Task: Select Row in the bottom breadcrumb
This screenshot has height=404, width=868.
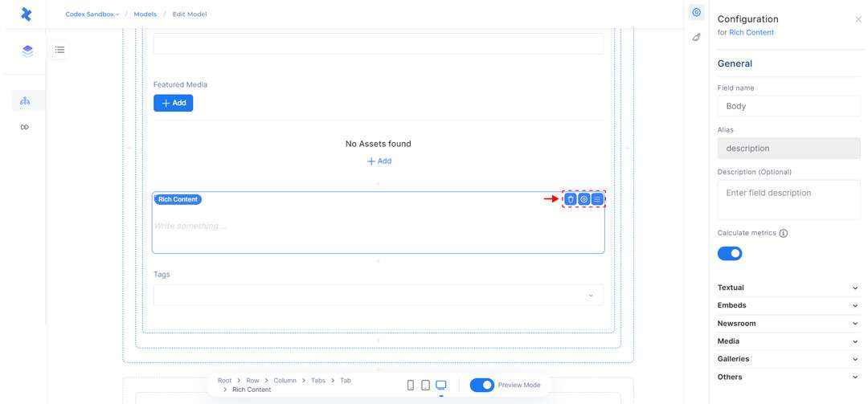Action: 252,381
